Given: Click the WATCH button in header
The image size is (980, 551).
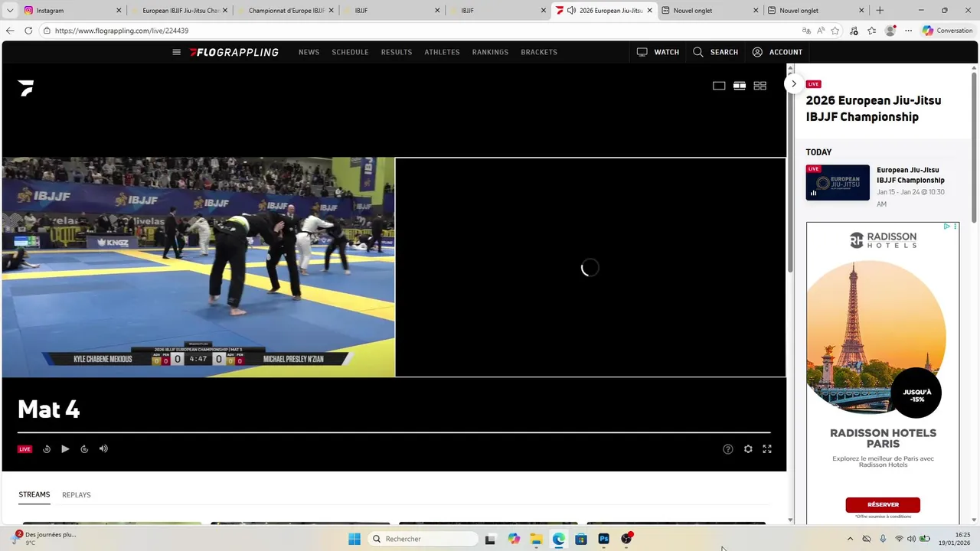Looking at the screenshot, I should pyautogui.click(x=658, y=52).
